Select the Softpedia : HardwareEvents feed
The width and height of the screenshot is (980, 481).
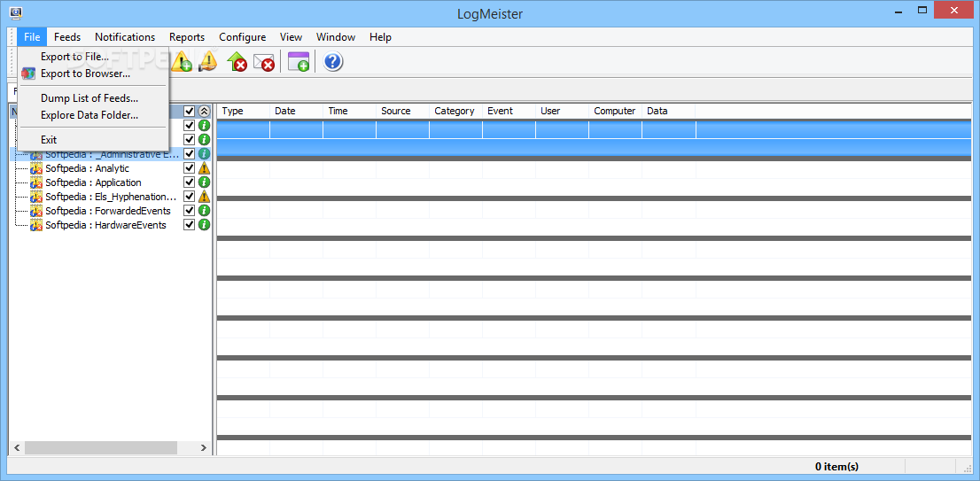pos(105,225)
